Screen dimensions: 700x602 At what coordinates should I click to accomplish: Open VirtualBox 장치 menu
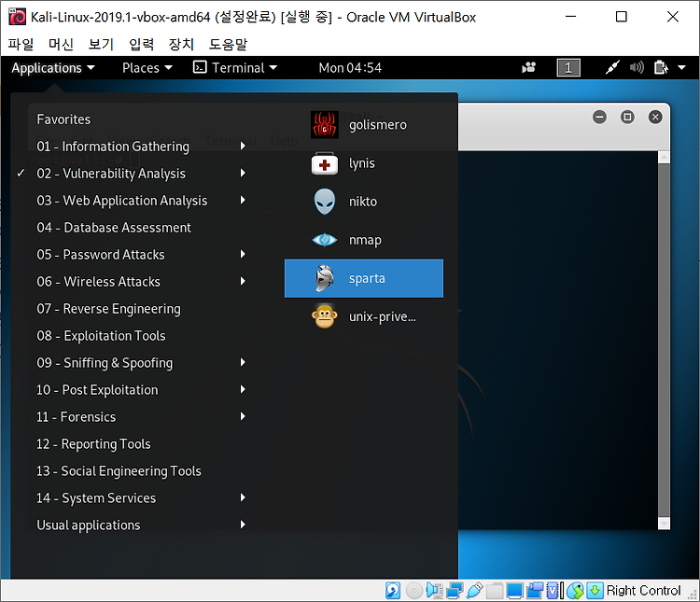pyautogui.click(x=181, y=44)
